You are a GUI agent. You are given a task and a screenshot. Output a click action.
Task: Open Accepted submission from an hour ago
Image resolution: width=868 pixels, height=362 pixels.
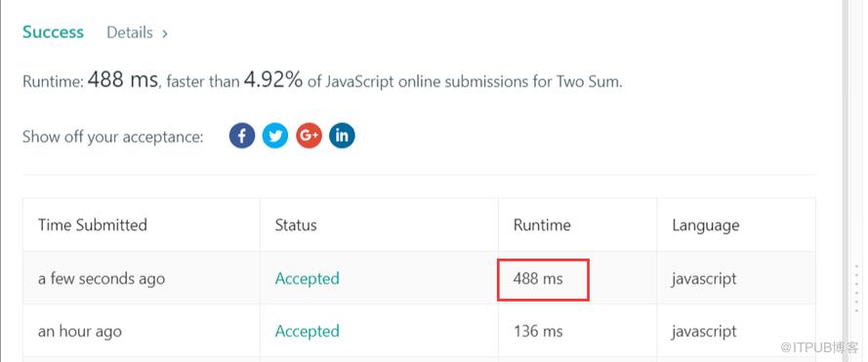tap(308, 331)
